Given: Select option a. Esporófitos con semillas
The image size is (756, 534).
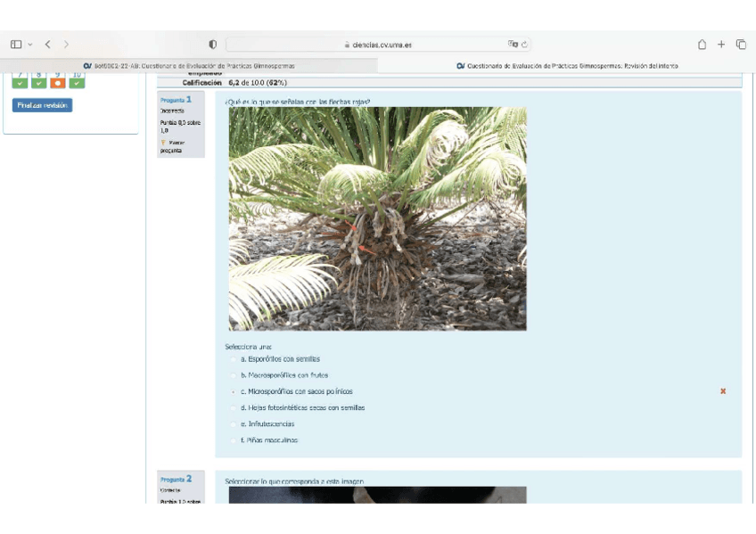Looking at the screenshot, I should pyautogui.click(x=234, y=359).
